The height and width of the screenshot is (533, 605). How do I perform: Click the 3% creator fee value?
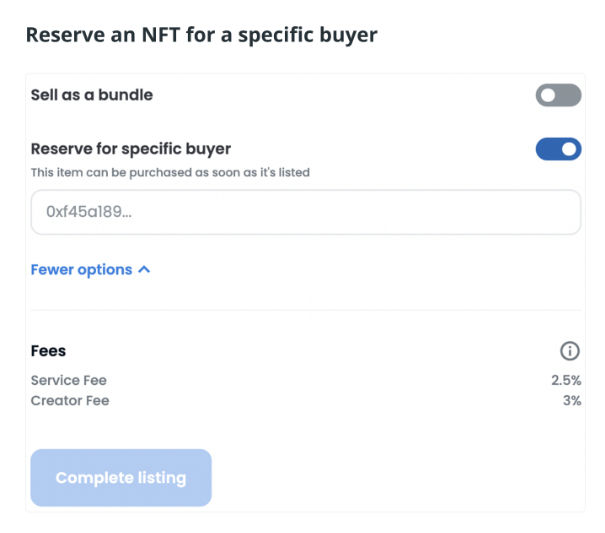click(x=572, y=400)
